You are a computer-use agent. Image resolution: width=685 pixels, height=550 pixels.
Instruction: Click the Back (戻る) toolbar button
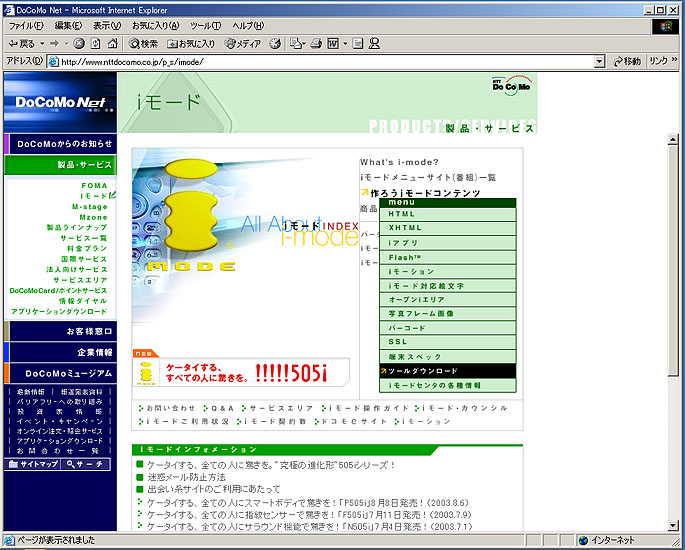(x=21, y=44)
